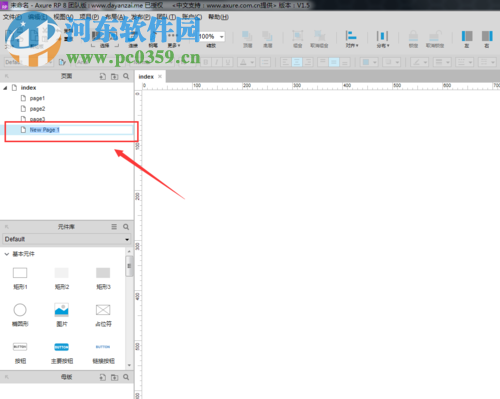Collapse the index page tree node
This screenshot has height=399, width=500.
pyautogui.click(x=5, y=88)
